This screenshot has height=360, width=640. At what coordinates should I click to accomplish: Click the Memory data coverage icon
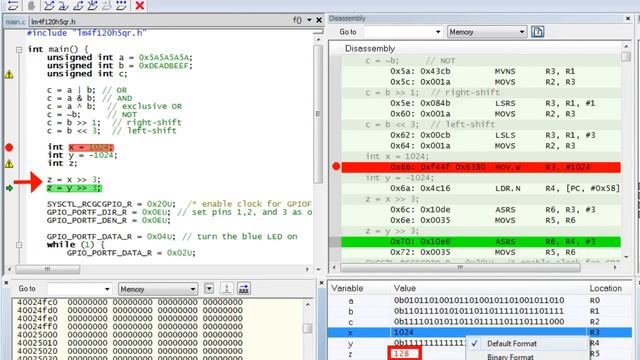click(244, 289)
